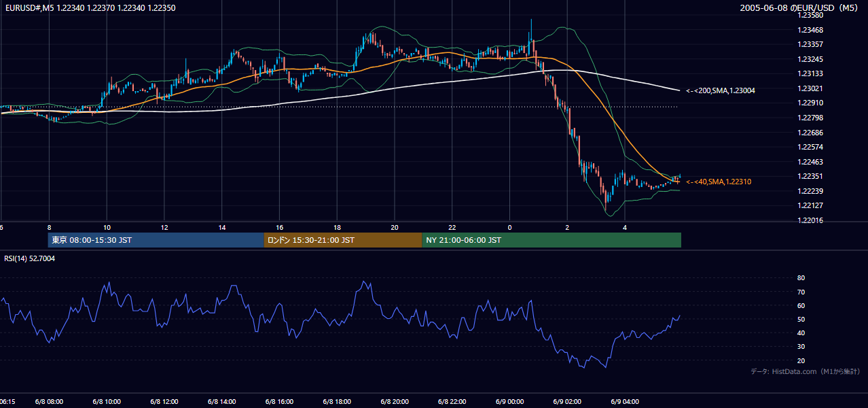Click price axis value 1.22574
The image size is (868, 408).
[x=810, y=147]
